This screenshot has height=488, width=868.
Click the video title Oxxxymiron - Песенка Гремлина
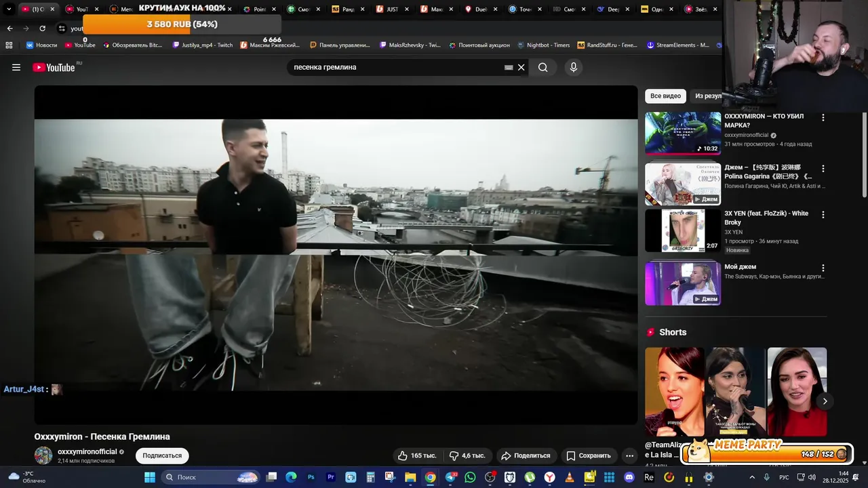click(102, 436)
